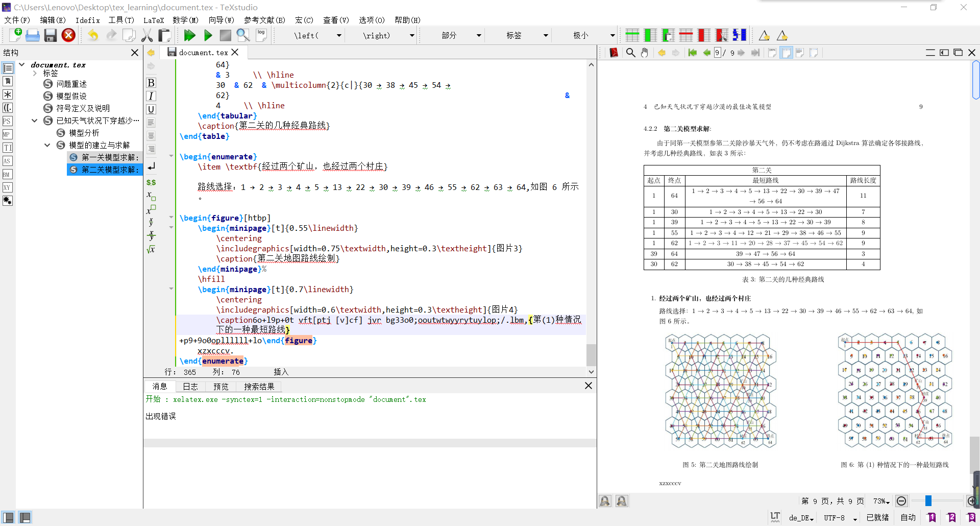
Task: Go to first PDF page
Action: coord(692,53)
